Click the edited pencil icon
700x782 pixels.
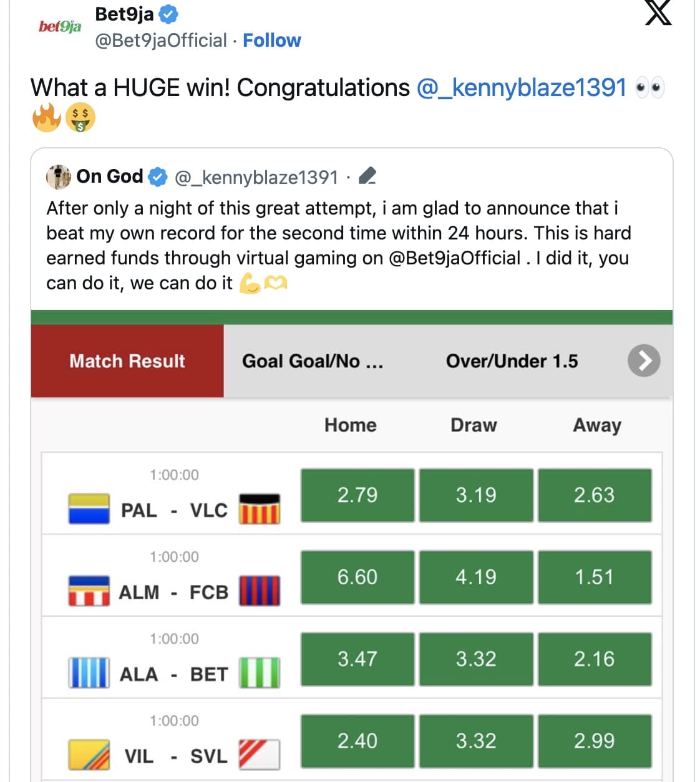pos(367,177)
